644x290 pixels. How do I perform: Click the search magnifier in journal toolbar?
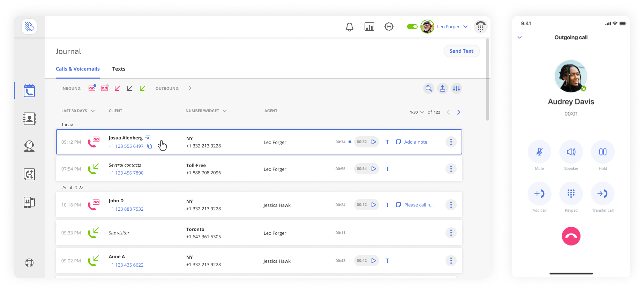(428, 88)
